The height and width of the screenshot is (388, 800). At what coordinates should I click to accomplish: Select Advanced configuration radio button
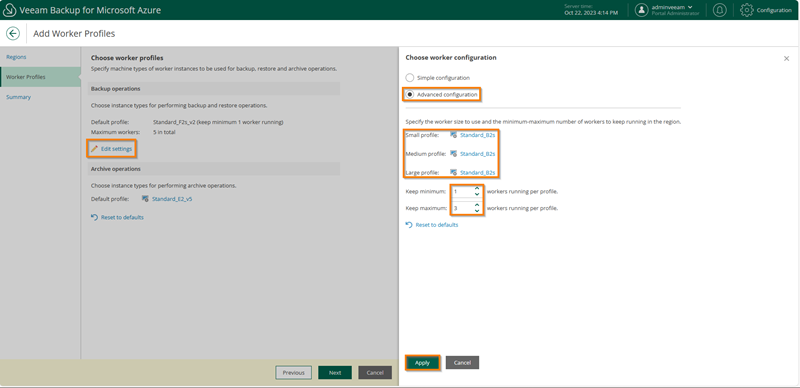click(x=409, y=94)
